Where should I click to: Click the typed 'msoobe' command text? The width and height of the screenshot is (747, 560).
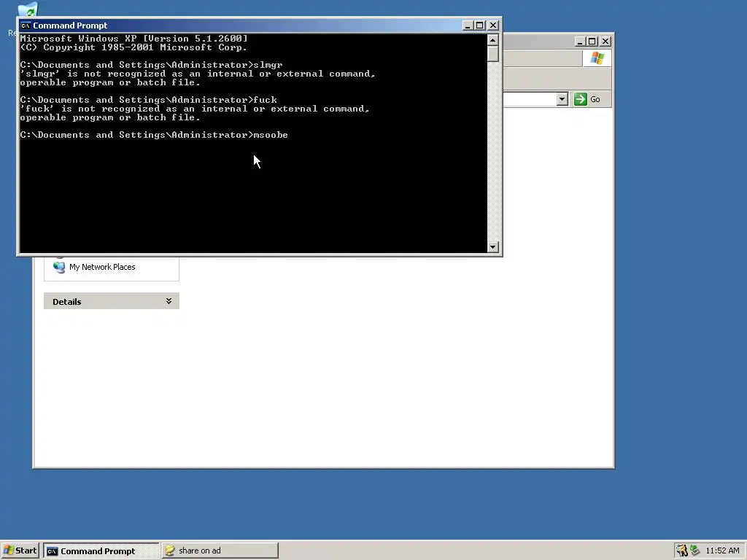point(271,135)
